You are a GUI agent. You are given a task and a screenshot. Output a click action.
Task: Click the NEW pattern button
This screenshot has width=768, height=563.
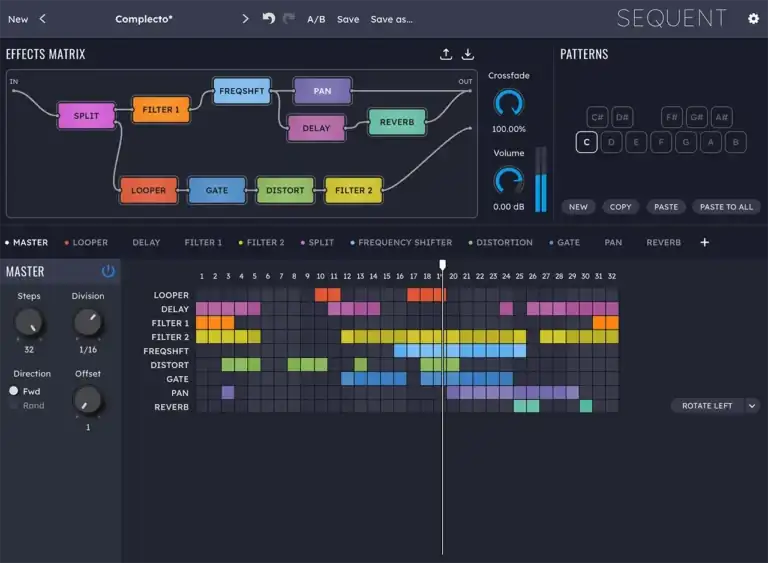pyautogui.click(x=578, y=207)
